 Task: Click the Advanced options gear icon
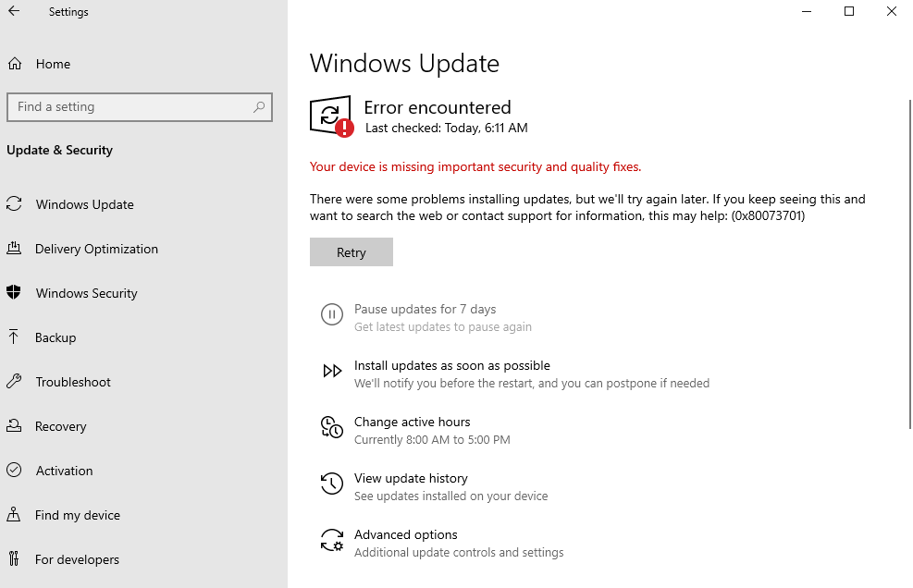click(331, 541)
